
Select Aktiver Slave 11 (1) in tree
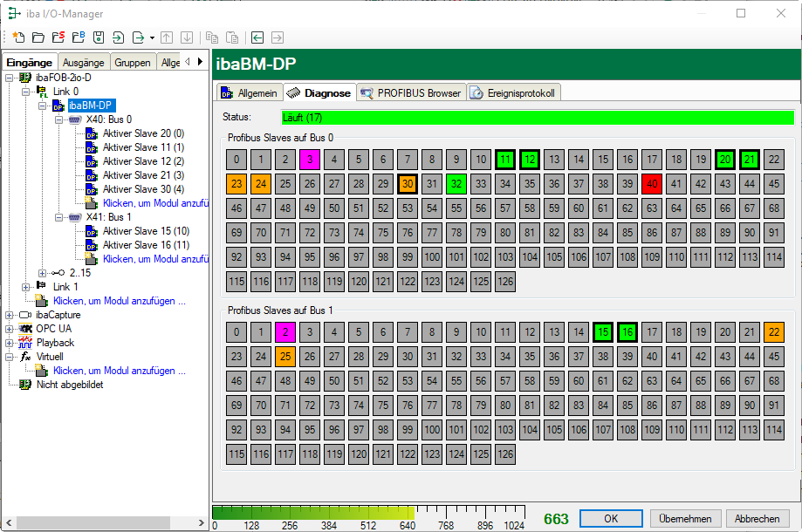(x=143, y=147)
